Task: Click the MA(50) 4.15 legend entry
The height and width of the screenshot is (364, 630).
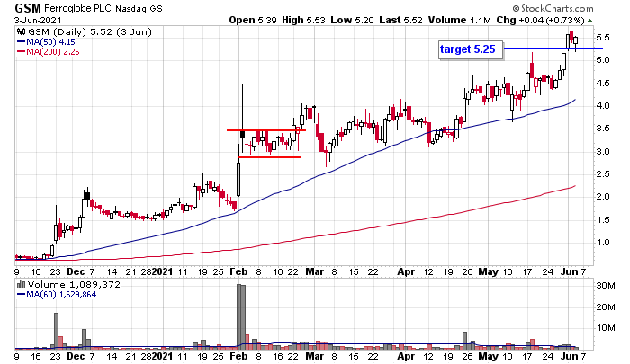Action: (x=46, y=42)
